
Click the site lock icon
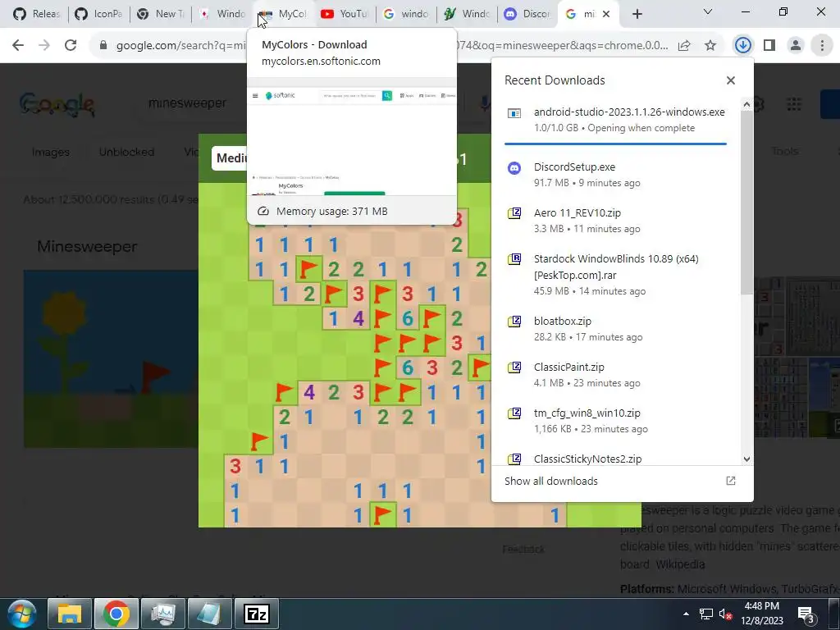click(103, 46)
